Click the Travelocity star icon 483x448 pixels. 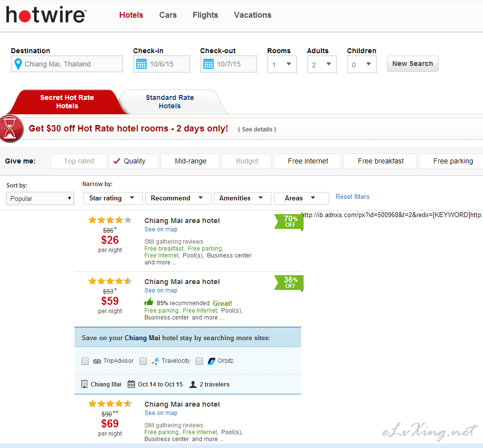pos(155,361)
